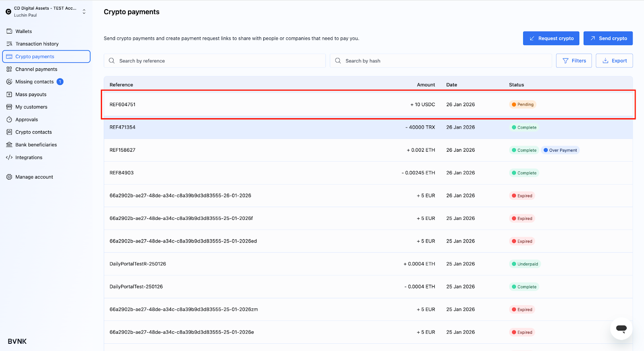644x351 pixels.
Task: Click the Wallets icon in sidebar
Action: (9, 31)
